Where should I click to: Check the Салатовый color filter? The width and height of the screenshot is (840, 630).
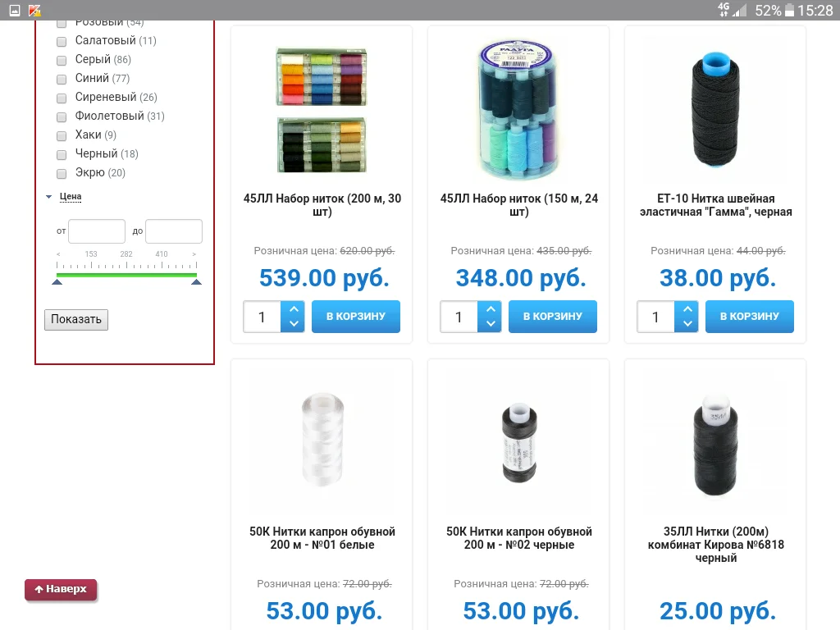click(62, 41)
